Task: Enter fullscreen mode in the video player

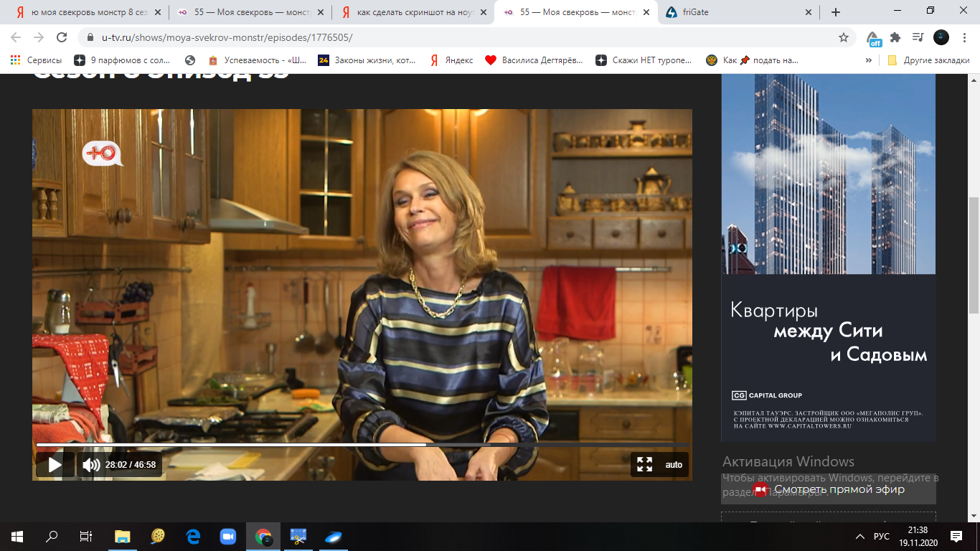Action: tap(644, 464)
